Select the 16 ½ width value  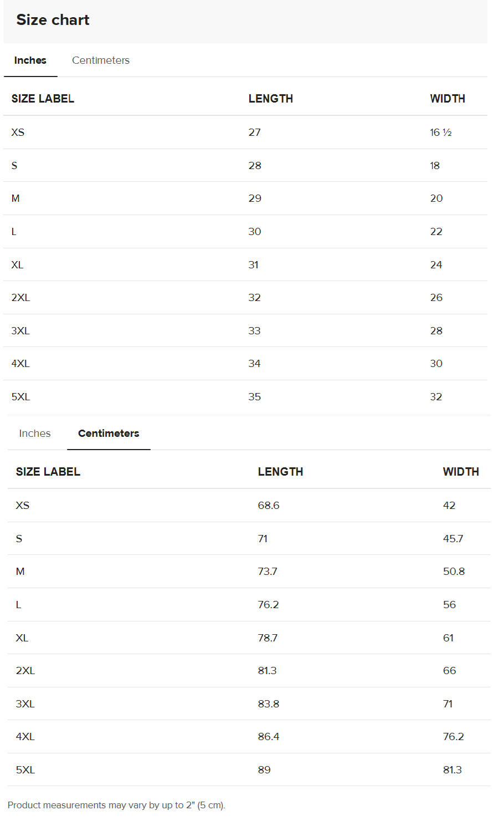pos(441,132)
